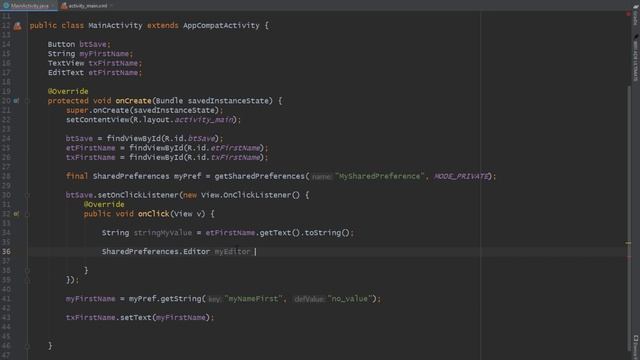This screenshot has width=640, height=360.
Task: Click etFirstName in the EditText declaration
Action: click(x=113, y=72)
